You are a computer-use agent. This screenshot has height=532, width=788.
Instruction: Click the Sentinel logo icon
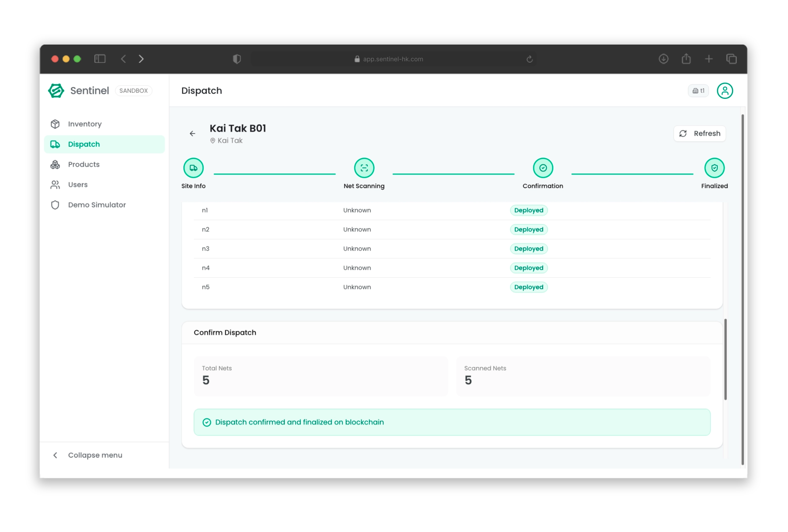point(56,91)
